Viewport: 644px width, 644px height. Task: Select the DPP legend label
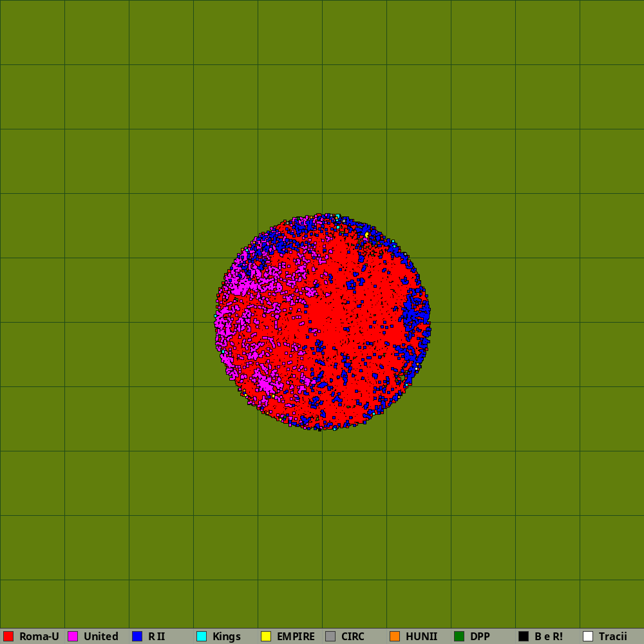coord(480,636)
